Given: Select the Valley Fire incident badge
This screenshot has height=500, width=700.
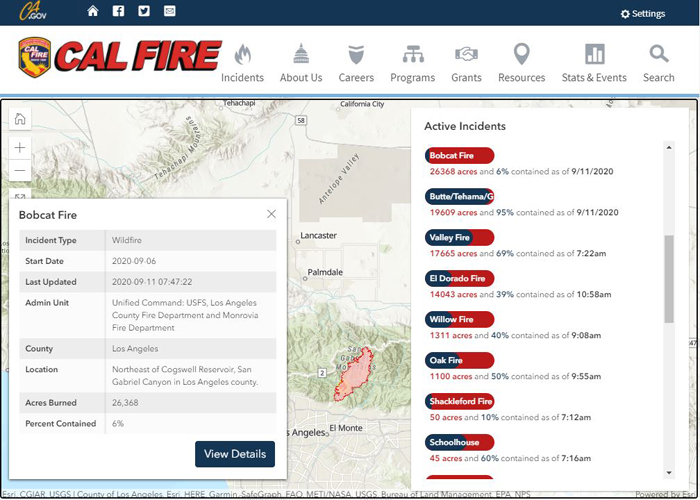Looking at the screenshot, I should tap(460, 238).
